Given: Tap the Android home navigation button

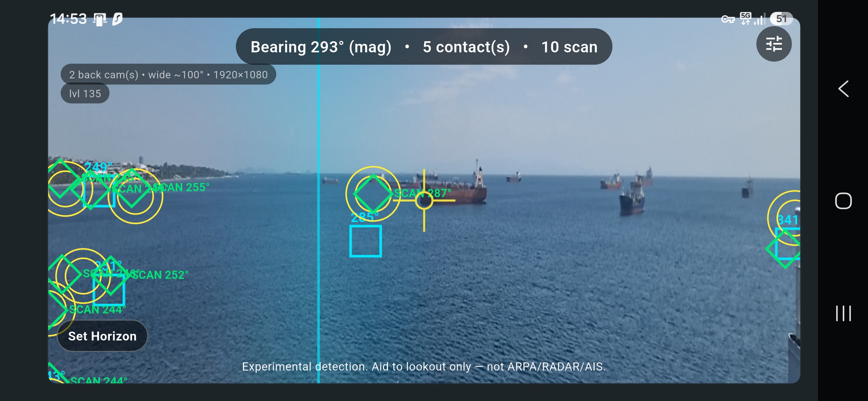Looking at the screenshot, I should click(843, 201).
